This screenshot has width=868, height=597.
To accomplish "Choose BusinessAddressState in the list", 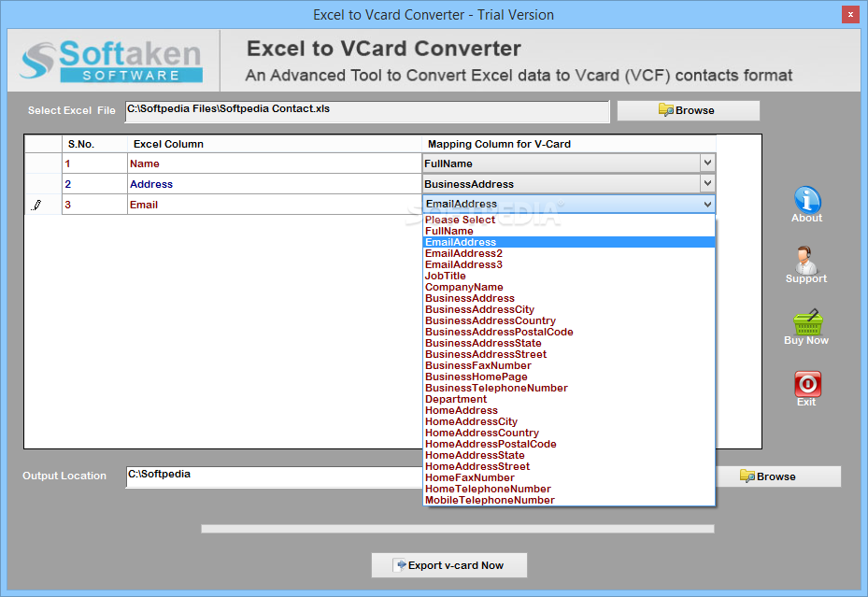I will (569, 343).
